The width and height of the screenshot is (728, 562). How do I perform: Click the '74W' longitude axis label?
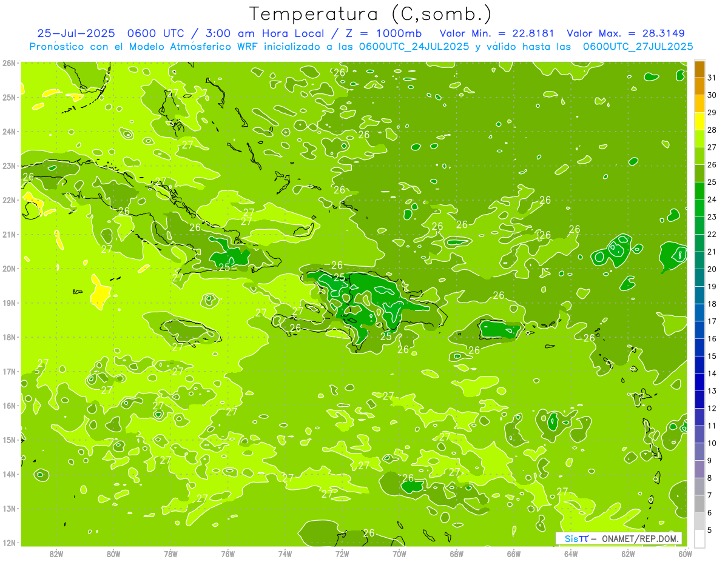pos(285,554)
